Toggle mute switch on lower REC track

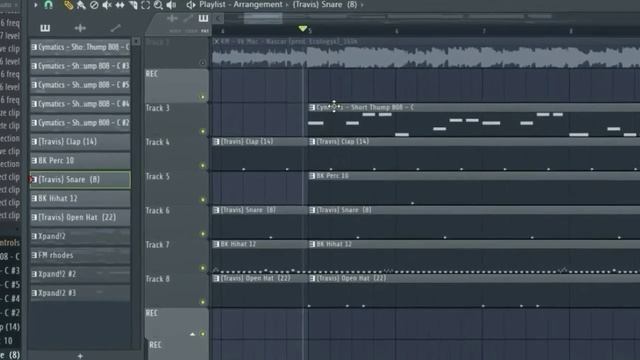coord(202,334)
